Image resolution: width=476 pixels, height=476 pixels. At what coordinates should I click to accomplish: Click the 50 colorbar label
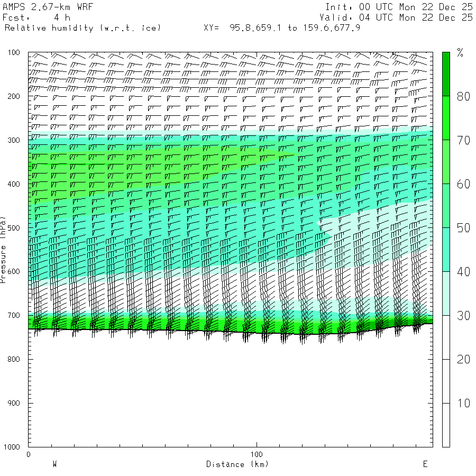click(463, 228)
